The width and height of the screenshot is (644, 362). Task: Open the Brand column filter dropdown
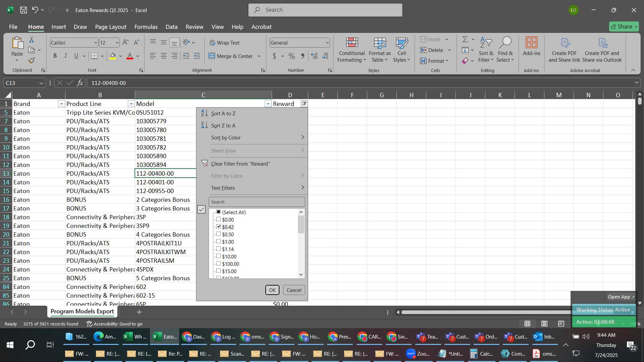click(61, 104)
